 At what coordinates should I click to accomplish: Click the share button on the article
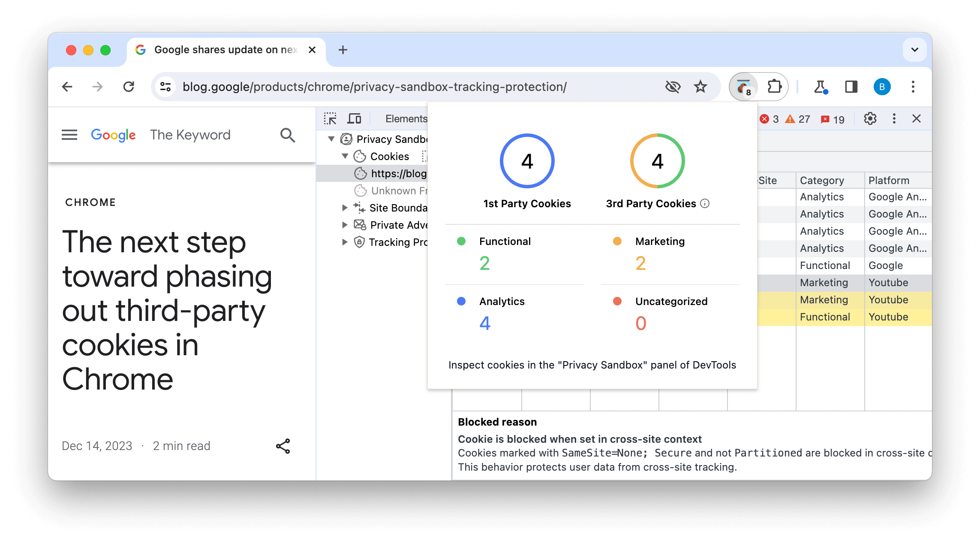(x=283, y=446)
